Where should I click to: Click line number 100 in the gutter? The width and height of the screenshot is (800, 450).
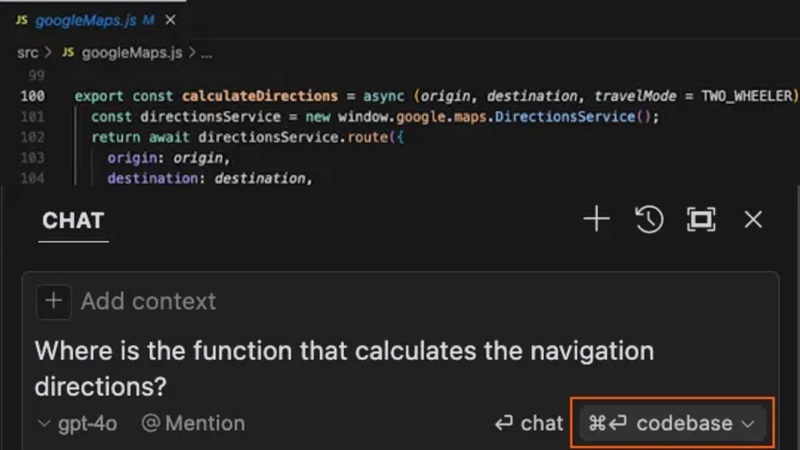(x=32, y=96)
